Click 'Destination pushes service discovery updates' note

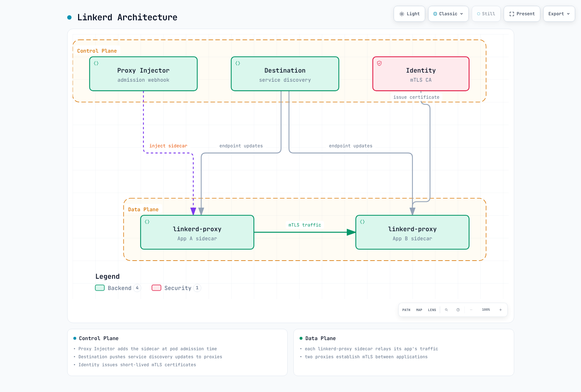tap(150, 357)
